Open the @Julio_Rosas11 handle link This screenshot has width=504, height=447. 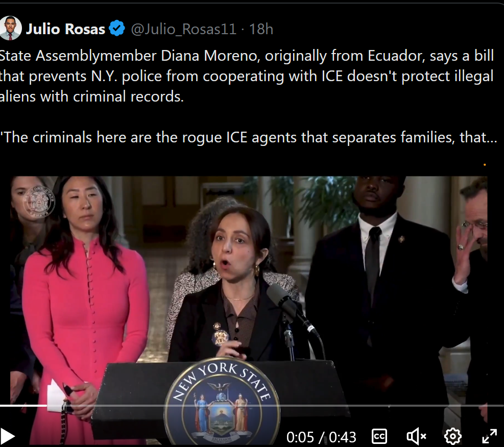[x=183, y=29]
